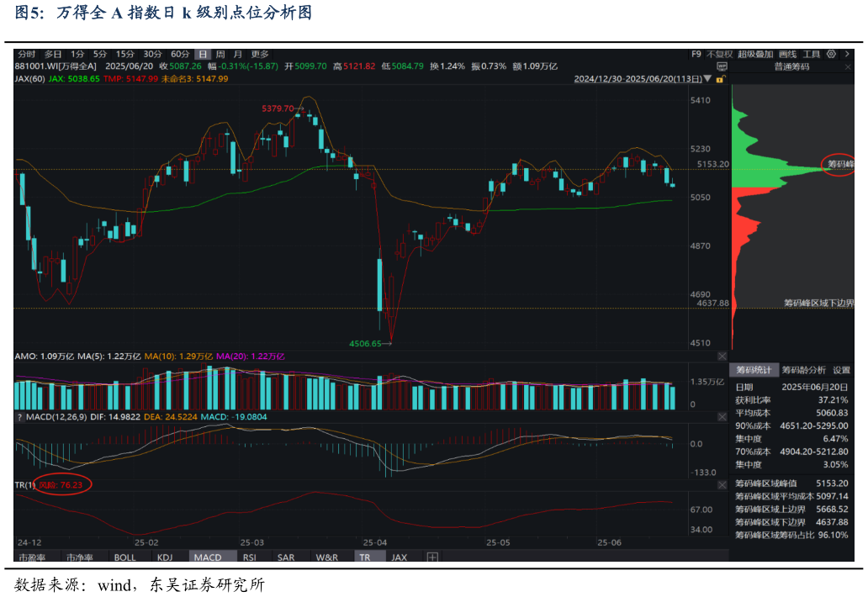
Task: Click the MACD help question mark
Action: coord(19,416)
